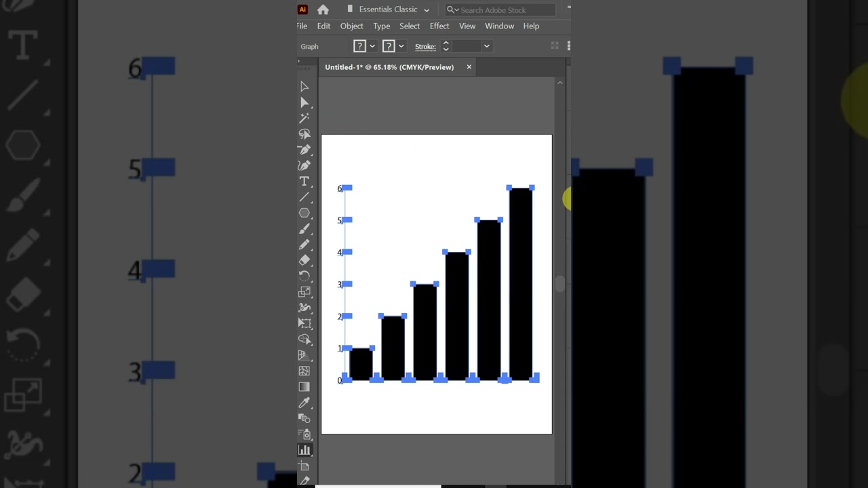
Task: Select the Free Transform tool
Action: click(304, 324)
